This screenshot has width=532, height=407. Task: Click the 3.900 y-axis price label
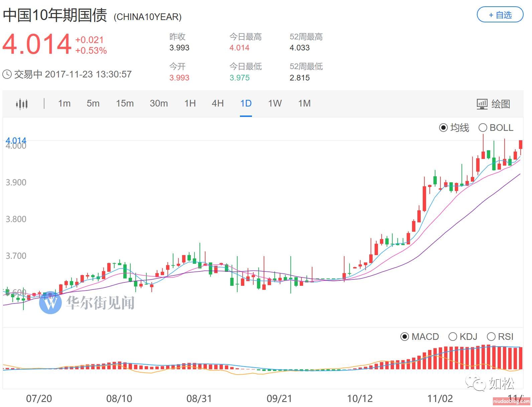point(16,182)
